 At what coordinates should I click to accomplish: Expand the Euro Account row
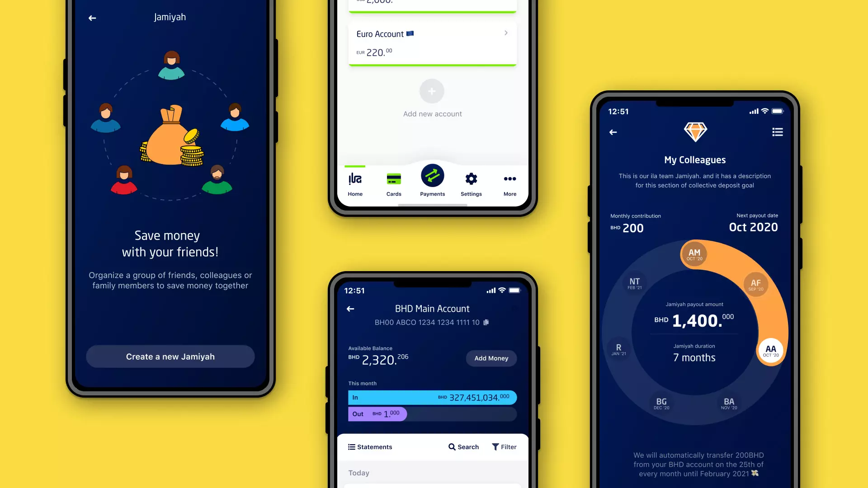click(506, 33)
